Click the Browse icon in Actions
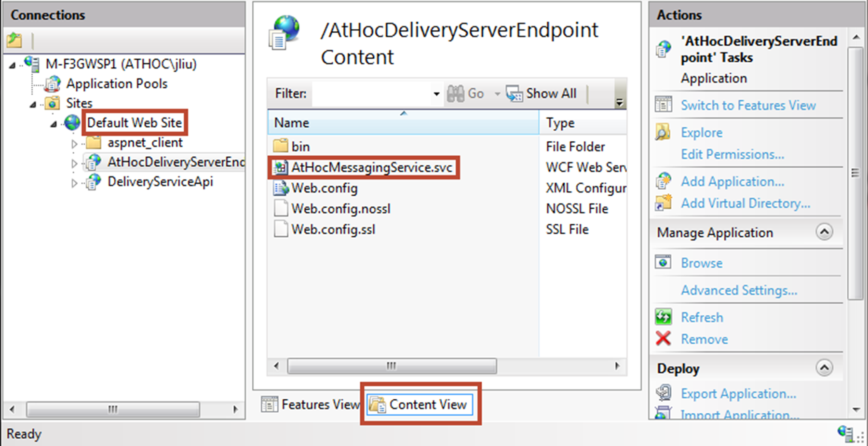 point(663,262)
